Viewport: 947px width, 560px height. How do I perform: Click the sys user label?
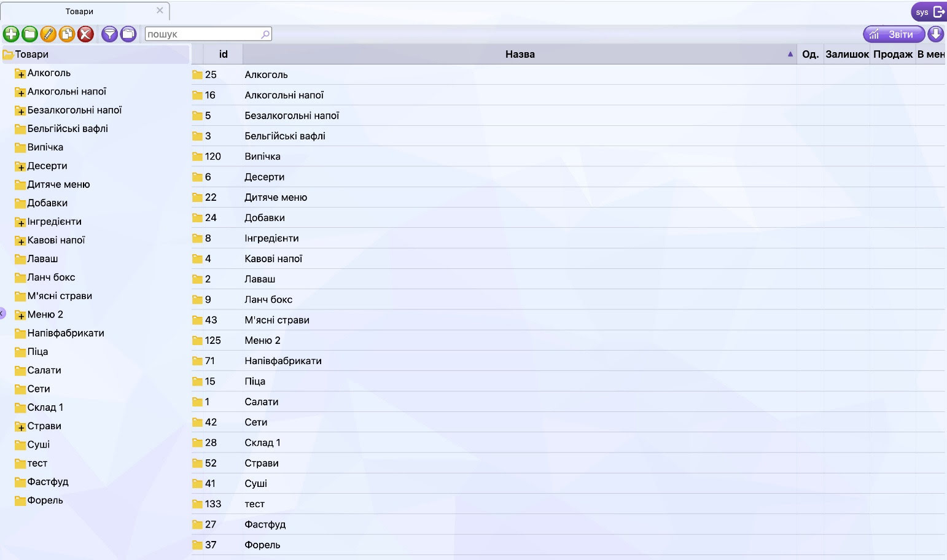[922, 12]
